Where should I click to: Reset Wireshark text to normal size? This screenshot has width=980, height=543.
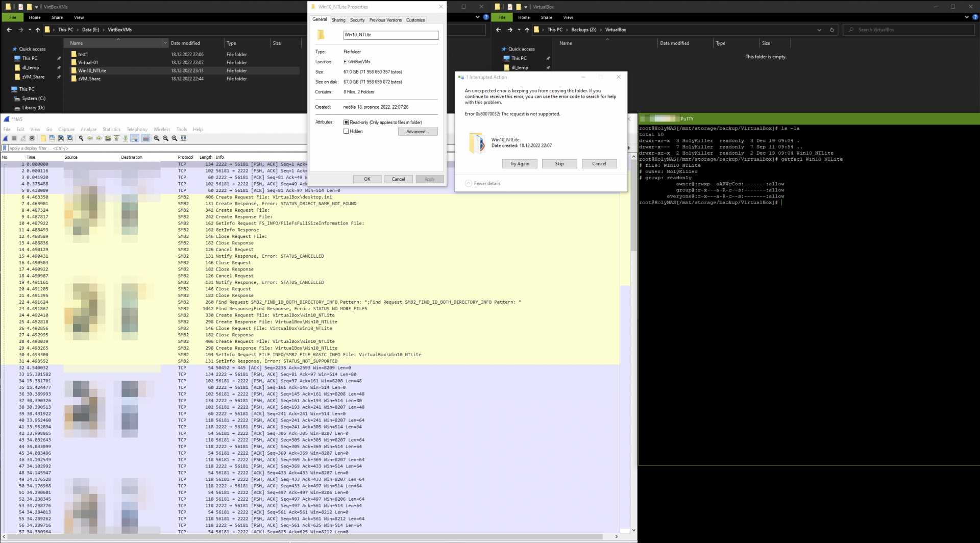pos(174,138)
